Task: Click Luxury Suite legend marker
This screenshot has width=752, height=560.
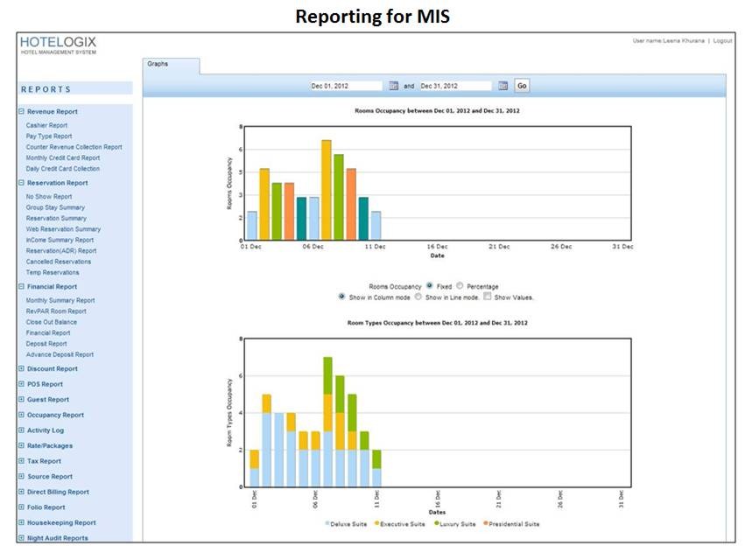Action: point(437,523)
